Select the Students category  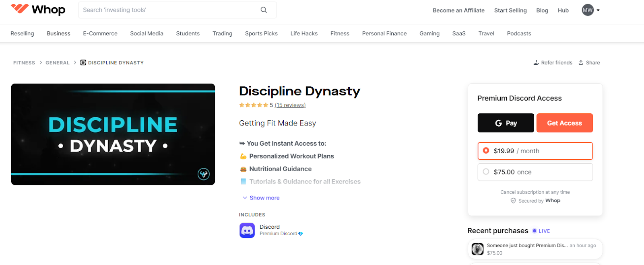[x=188, y=33]
